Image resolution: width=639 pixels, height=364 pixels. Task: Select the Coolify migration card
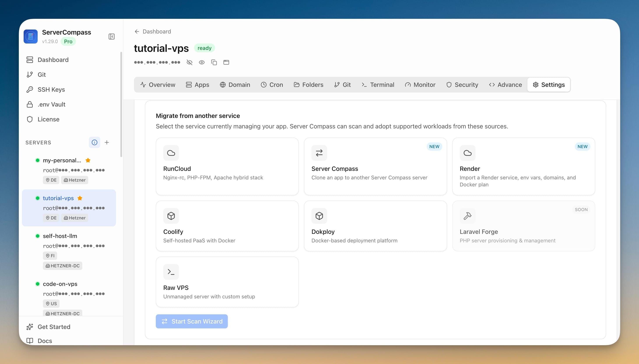(x=227, y=226)
